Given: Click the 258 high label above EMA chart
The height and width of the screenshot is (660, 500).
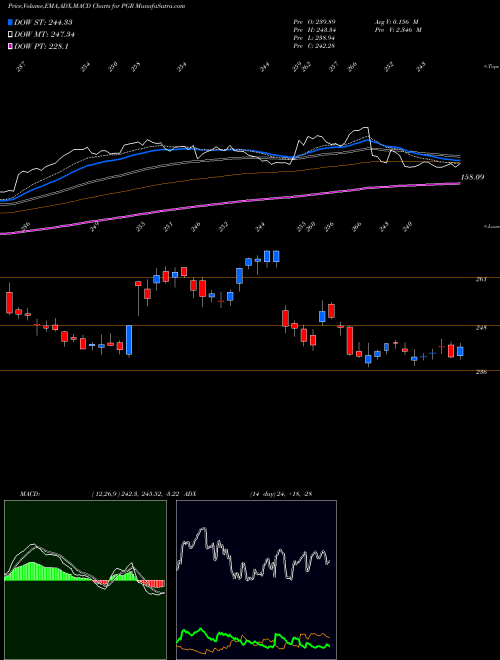Looking at the screenshot, I should tap(136, 67).
